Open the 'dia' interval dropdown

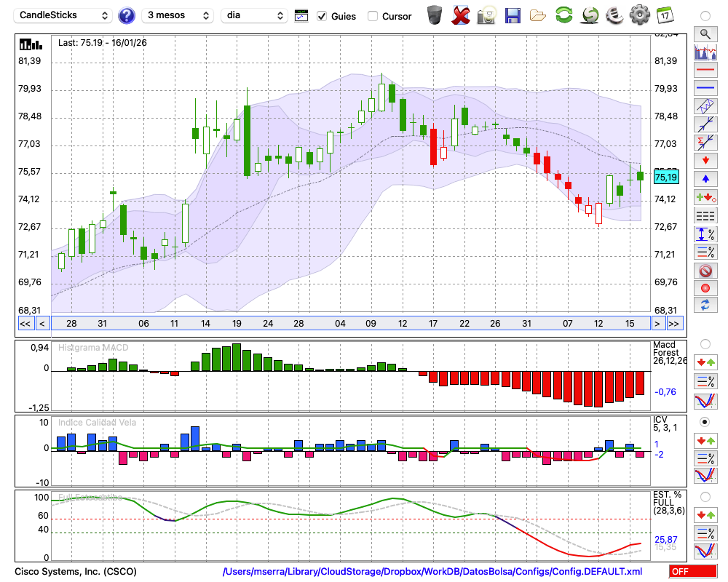tap(254, 15)
